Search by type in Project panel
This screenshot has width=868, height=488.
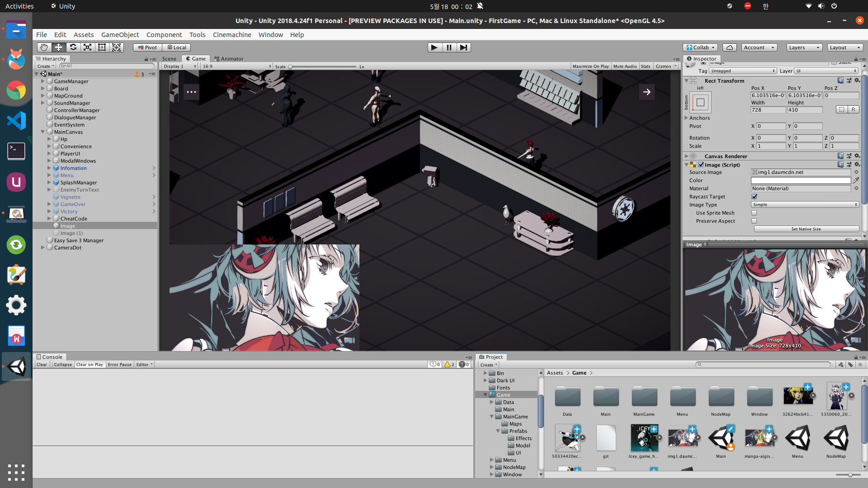tap(840, 365)
